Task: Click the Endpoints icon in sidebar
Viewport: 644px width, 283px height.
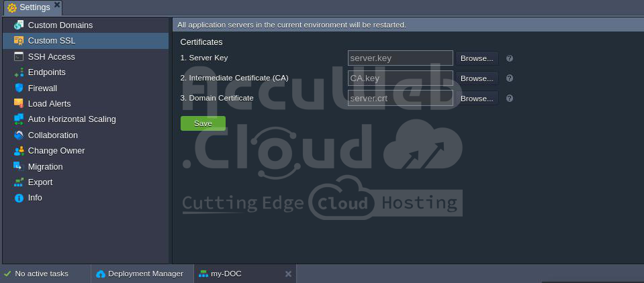Action: point(19,72)
